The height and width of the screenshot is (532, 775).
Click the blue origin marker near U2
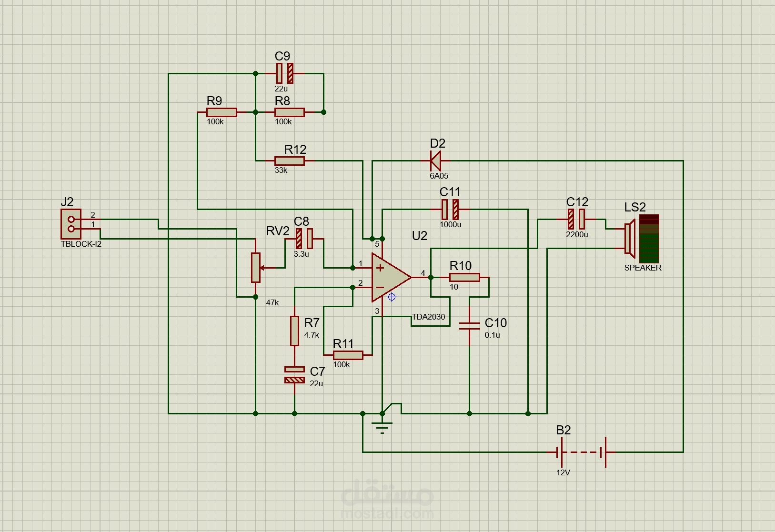pyautogui.click(x=392, y=297)
